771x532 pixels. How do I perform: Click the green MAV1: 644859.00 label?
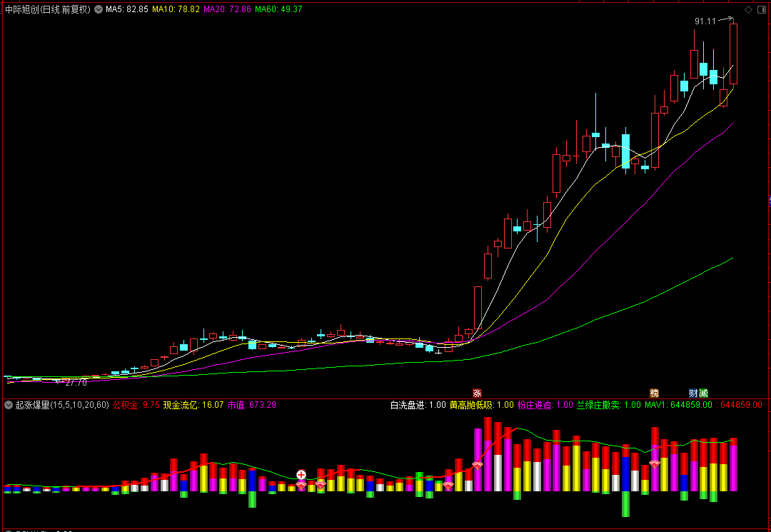[679, 405]
